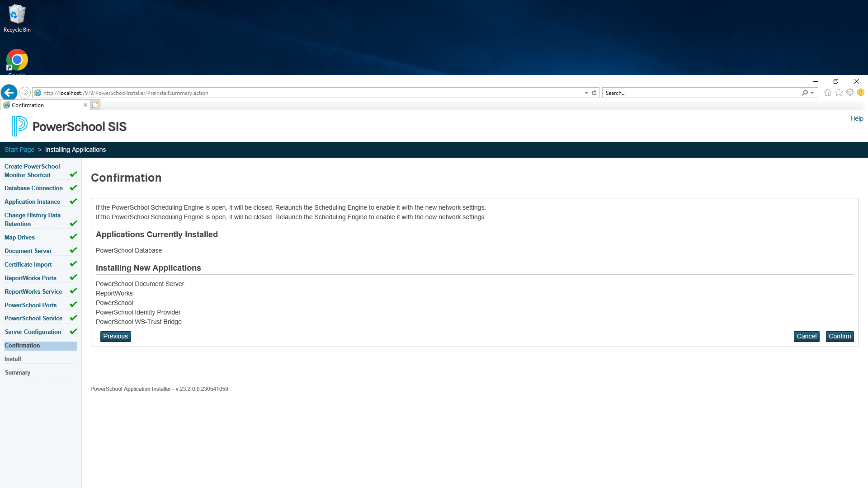Click the Install sidebar step
This screenshot has height=488, width=868.
[13, 359]
